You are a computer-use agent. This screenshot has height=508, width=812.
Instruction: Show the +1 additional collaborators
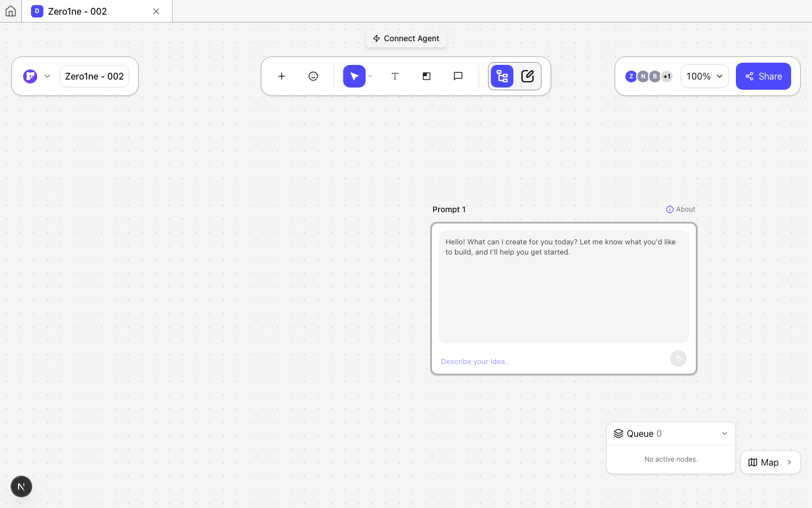tap(667, 76)
